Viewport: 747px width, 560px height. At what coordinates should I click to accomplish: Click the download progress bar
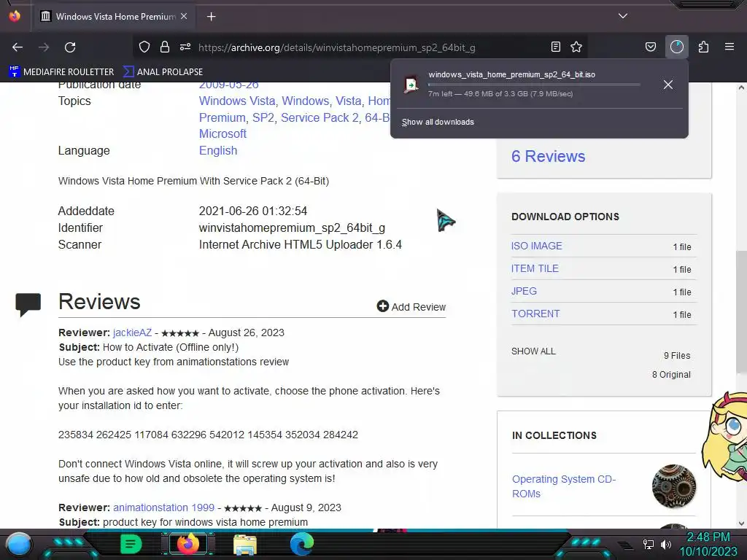[x=534, y=85]
